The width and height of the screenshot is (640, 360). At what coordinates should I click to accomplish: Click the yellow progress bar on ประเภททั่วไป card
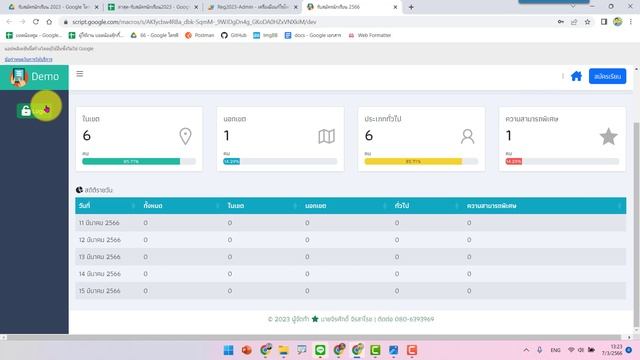413,161
